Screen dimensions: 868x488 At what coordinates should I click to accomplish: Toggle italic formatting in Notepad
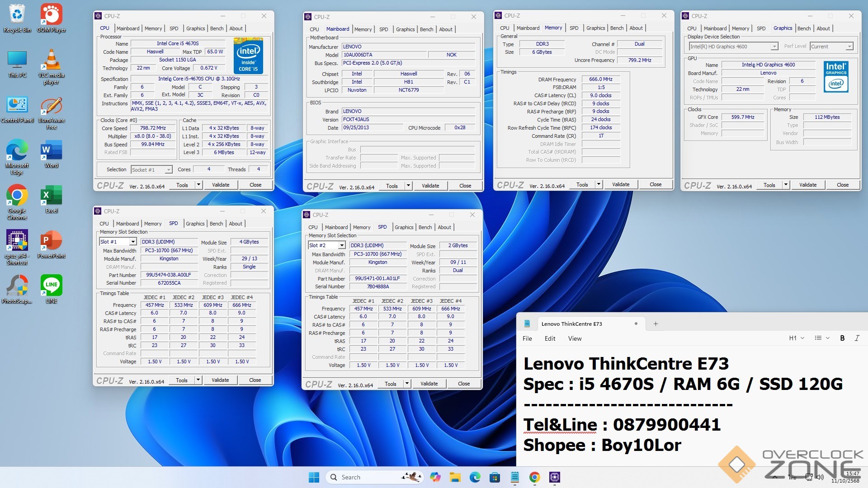click(x=857, y=338)
